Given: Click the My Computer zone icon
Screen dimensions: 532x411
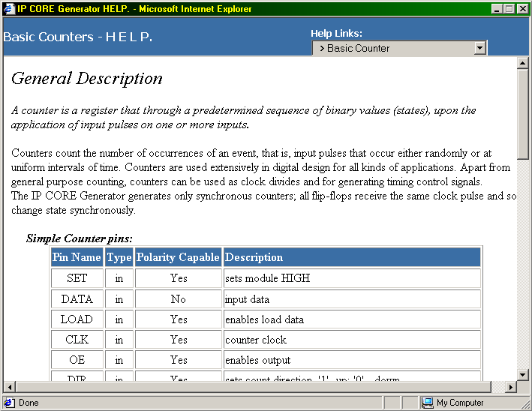Looking at the screenshot, I should click(428, 403).
